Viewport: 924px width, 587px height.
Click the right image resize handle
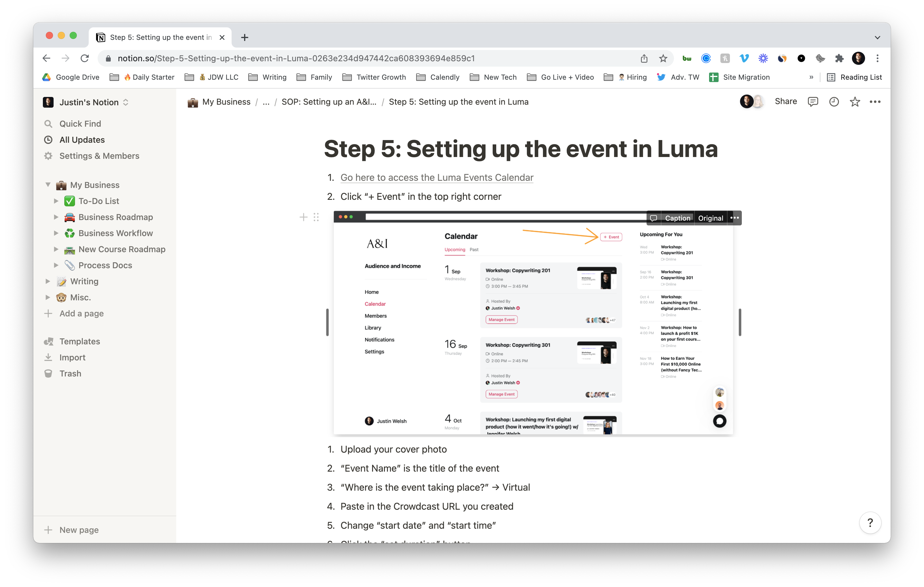[739, 322]
